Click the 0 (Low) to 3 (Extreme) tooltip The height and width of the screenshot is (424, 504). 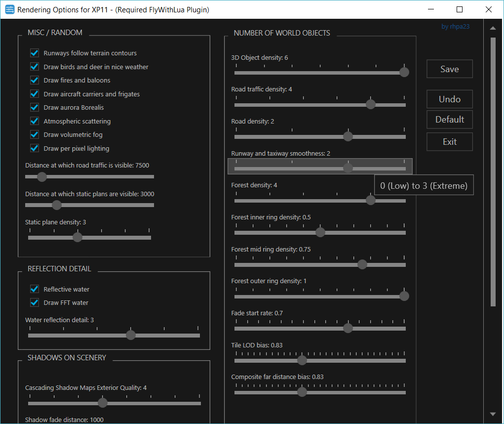(x=424, y=185)
